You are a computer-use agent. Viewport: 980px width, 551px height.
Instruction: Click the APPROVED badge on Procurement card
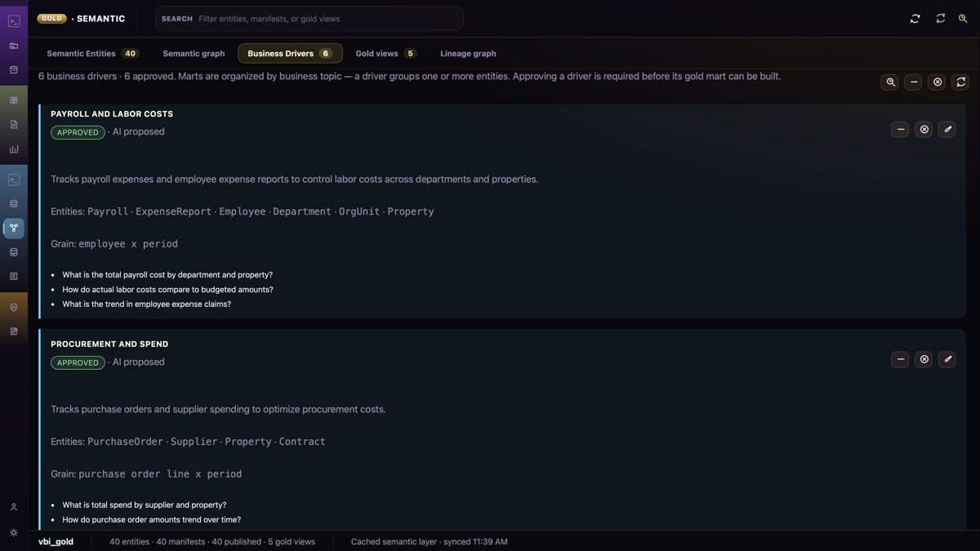tap(78, 362)
